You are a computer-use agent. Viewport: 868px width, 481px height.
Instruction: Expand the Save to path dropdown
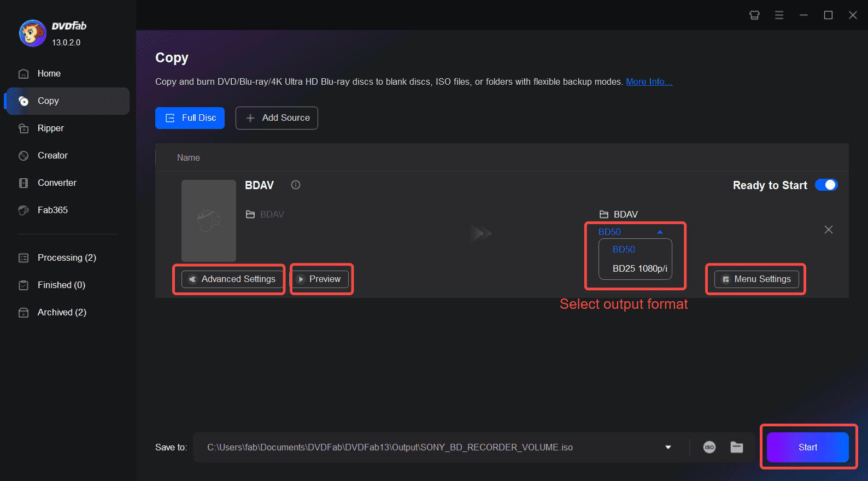point(668,447)
